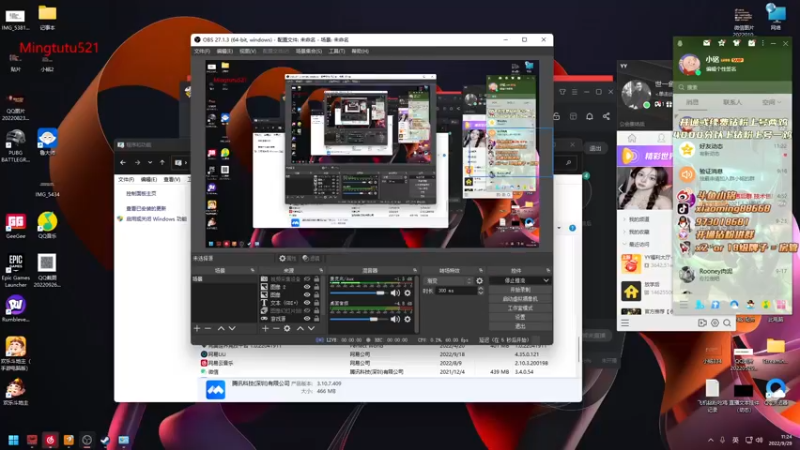Undock the sources panel via its header icon
Image resolution: width=800 pixels, height=450 pixels.
pos(321,270)
